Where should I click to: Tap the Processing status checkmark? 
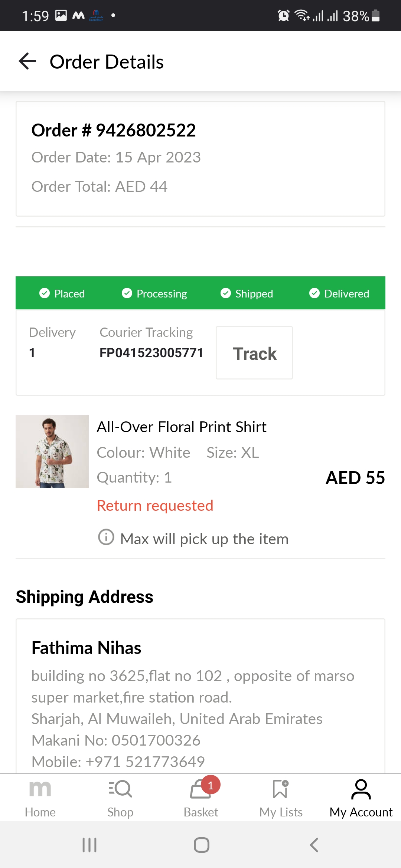point(127,293)
